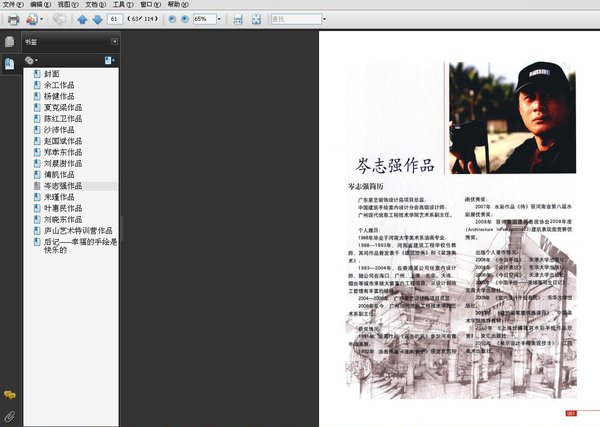
Task: Open the Pages thumbnail panel icon
Action: click(x=9, y=42)
